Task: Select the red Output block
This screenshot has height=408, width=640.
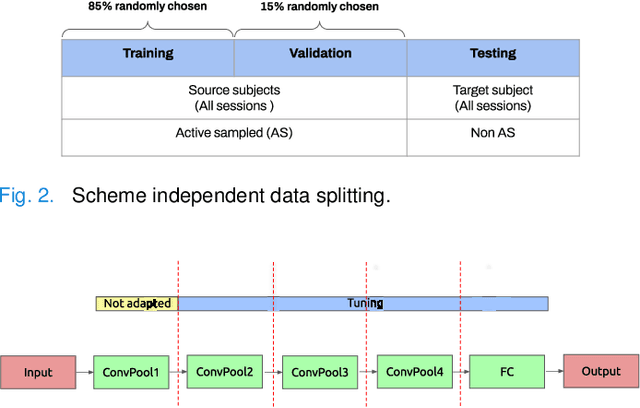Action: [600, 372]
